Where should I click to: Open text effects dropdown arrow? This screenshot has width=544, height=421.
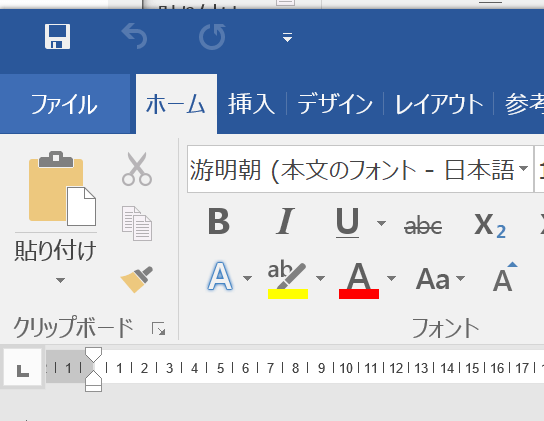247,278
